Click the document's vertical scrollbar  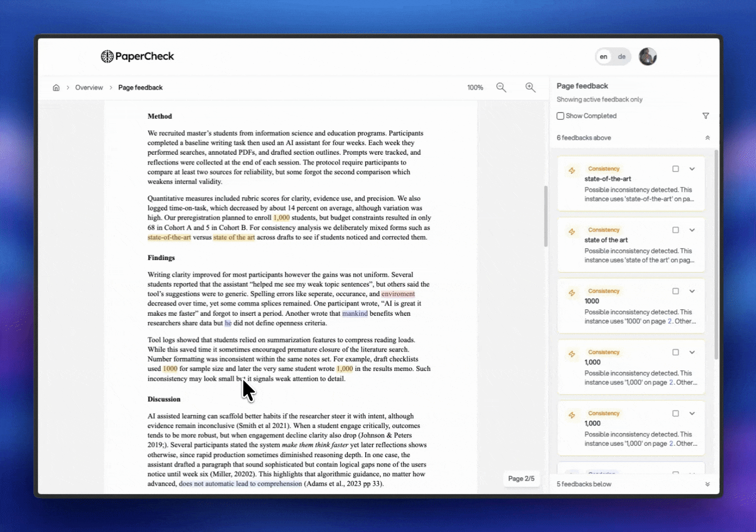click(546, 216)
